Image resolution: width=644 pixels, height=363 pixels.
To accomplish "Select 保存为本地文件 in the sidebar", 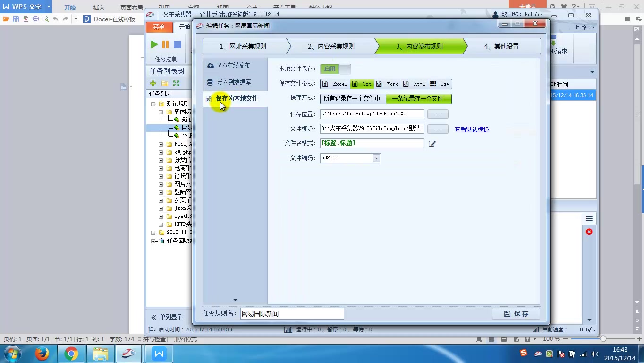I will (x=235, y=98).
